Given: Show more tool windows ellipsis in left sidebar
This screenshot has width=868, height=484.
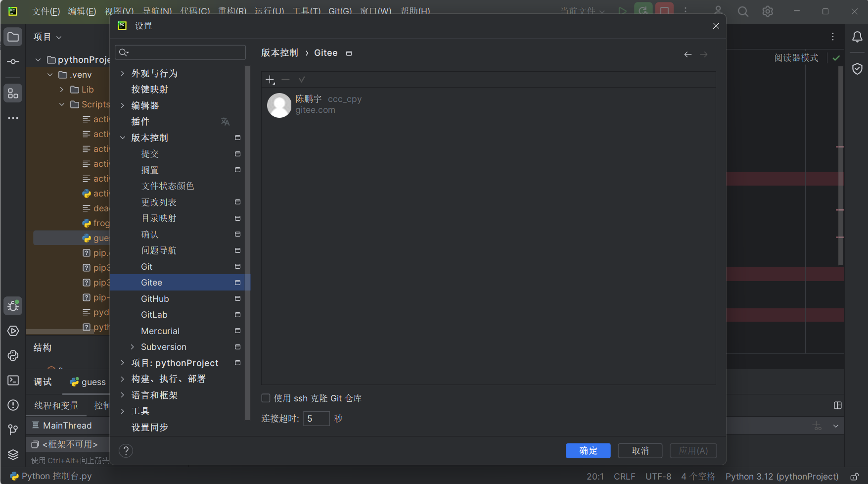Looking at the screenshot, I should tap(13, 118).
